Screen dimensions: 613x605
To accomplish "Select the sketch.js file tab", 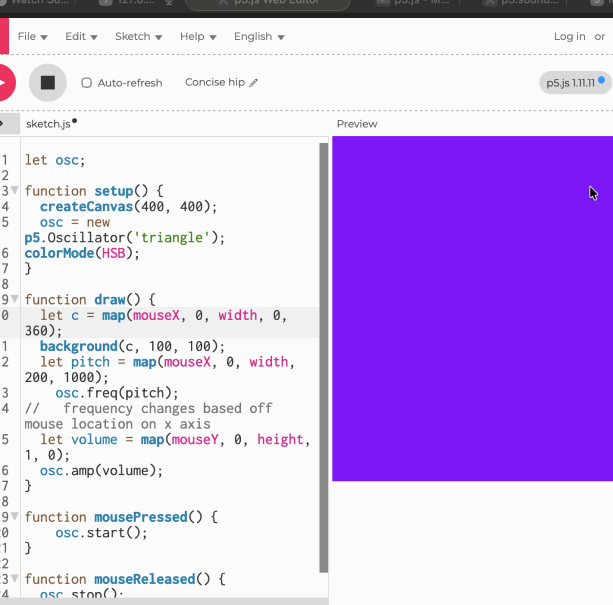I will coord(48,124).
